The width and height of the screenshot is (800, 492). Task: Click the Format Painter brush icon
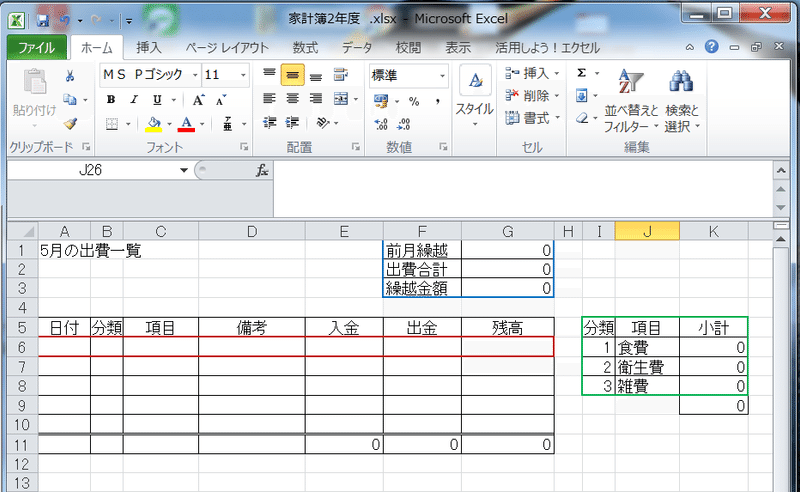(70, 123)
